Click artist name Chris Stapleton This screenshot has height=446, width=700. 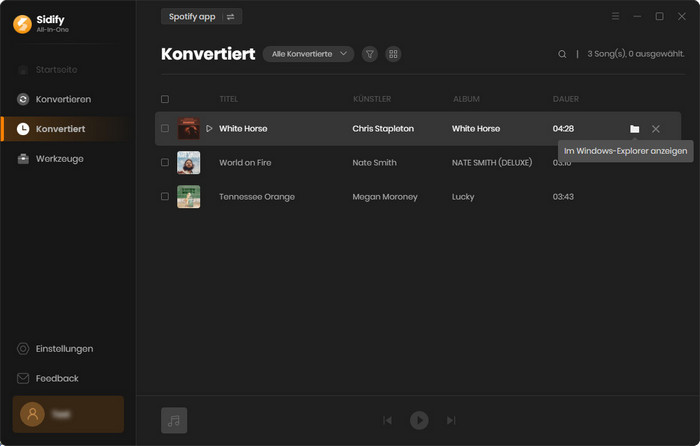click(x=383, y=129)
